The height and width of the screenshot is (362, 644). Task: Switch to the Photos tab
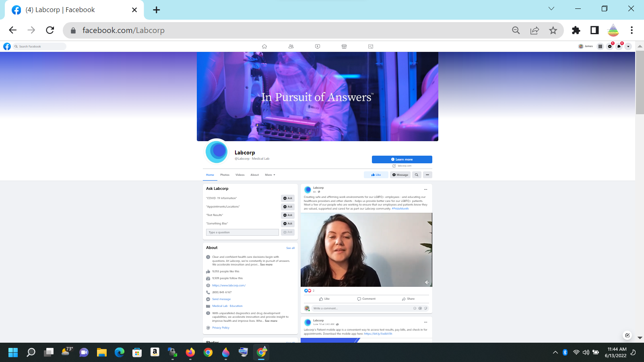tap(225, 175)
